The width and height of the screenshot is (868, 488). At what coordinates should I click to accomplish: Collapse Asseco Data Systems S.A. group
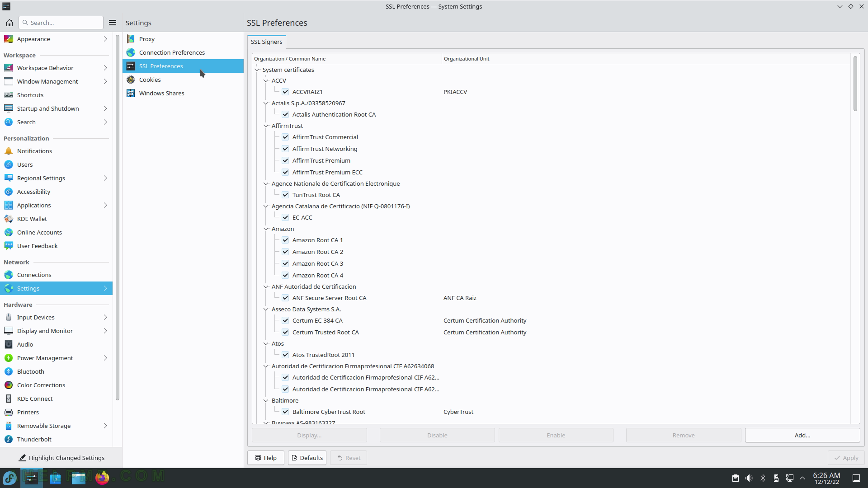point(266,309)
